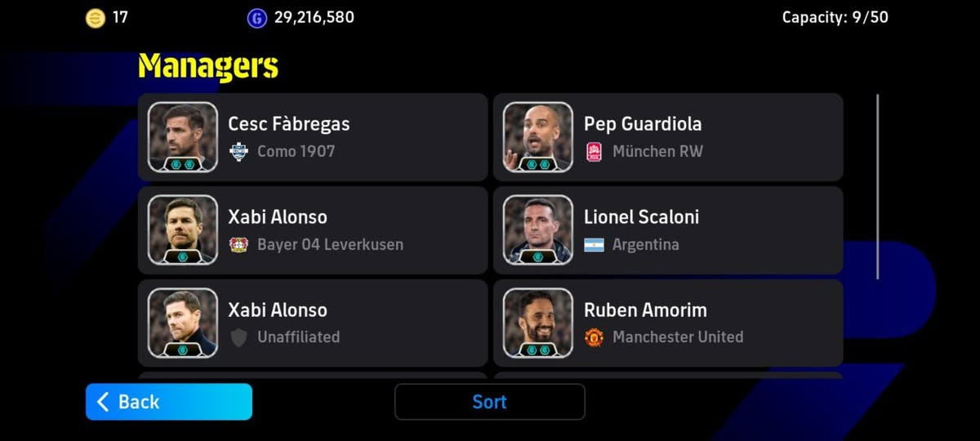Tap the Capacity 9/50 indicator
Viewport: 980px width, 441px height.
(x=835, y=17)
